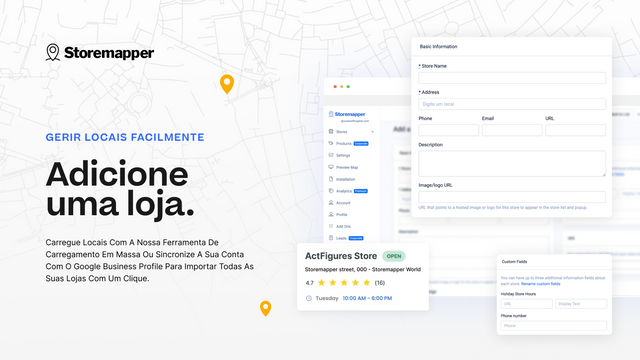Click the 'Custom Fields' panel header
Screen dimensions: 640x360
click(x=514, y=262)
